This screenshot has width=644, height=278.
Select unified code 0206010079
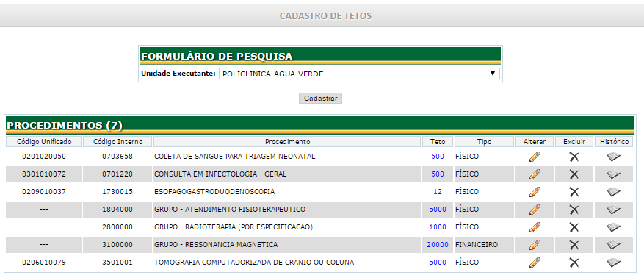pos(44,263)
